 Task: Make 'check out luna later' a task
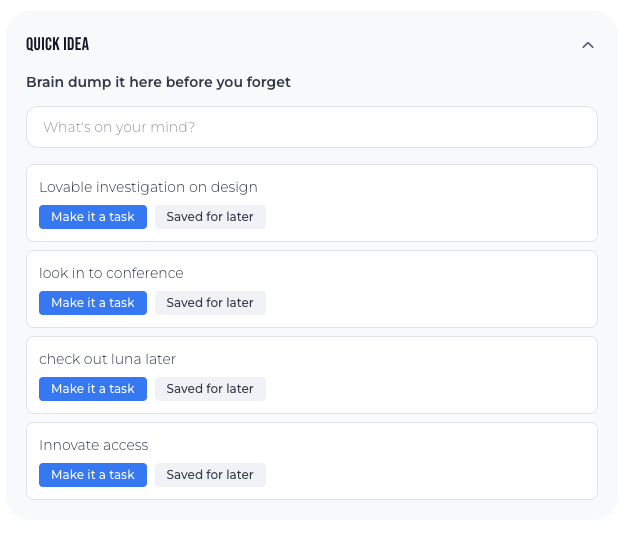point(93,389)
